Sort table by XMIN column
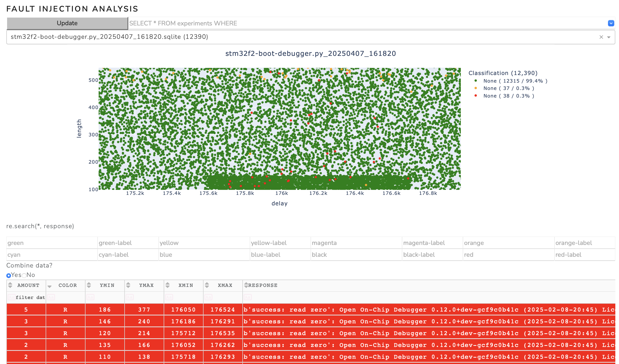The image size is (619, 364). 168,285
